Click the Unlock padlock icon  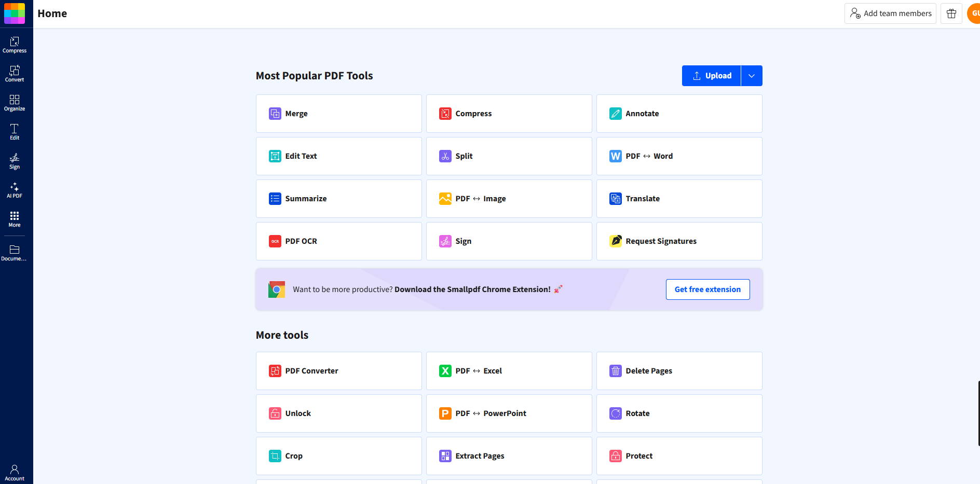pos(275,413)
